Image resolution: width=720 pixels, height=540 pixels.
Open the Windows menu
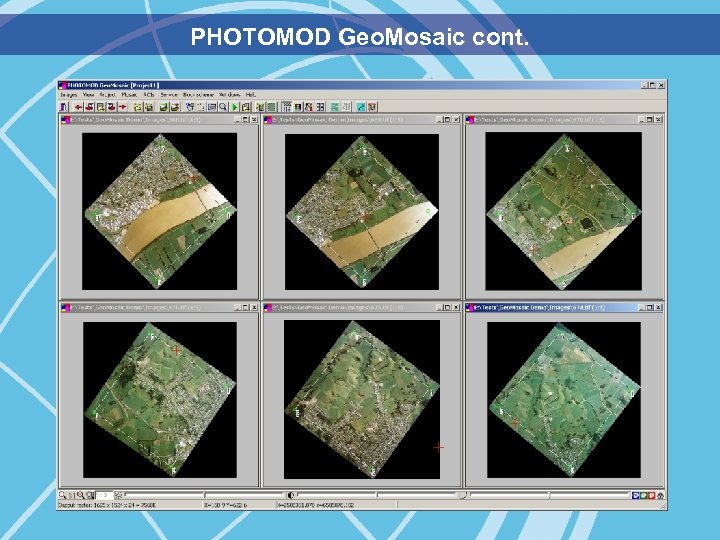tap(230, 95)
